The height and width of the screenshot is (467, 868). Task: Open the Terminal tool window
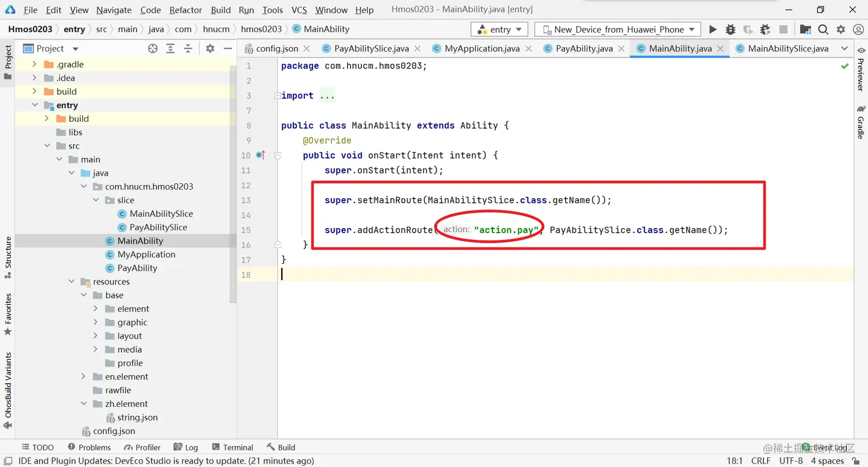(232, 447)
